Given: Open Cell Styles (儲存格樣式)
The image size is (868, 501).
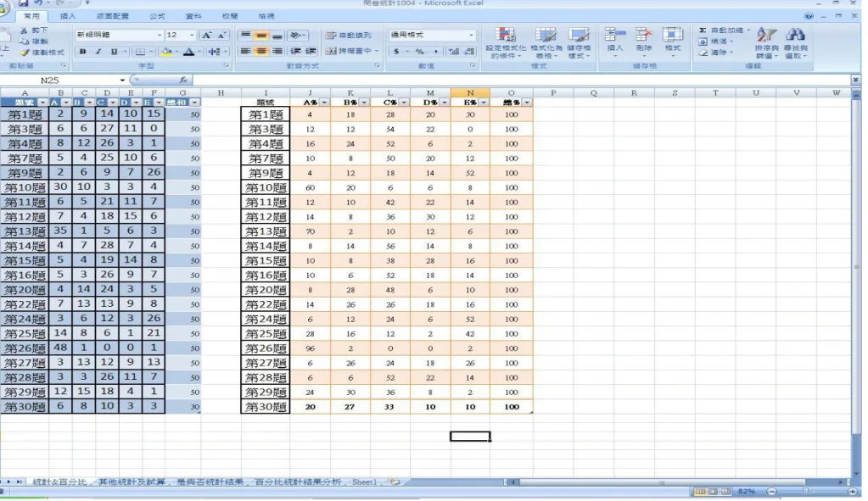Looking at the screenshot, I should click(x=579, y=42).
